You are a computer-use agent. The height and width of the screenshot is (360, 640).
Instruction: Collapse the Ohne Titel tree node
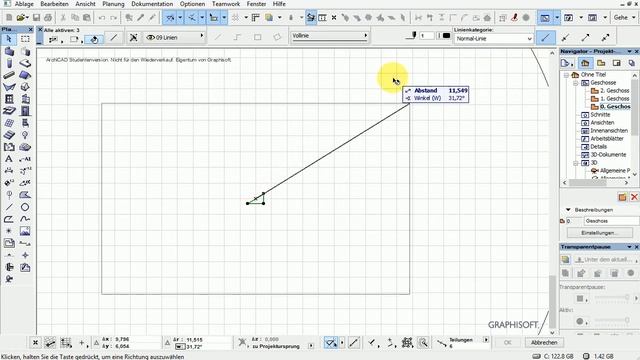pyautogui.click(x=566, y=75)
